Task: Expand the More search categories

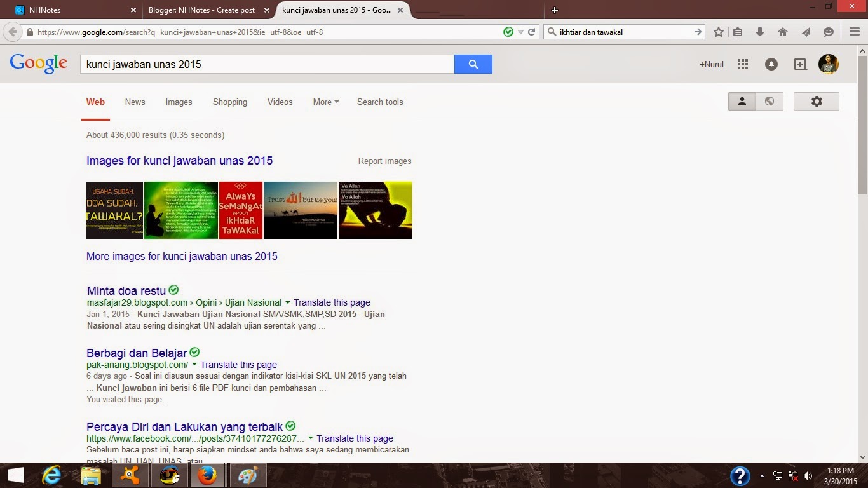Action: pyautogui.click(x=326, y=102)
